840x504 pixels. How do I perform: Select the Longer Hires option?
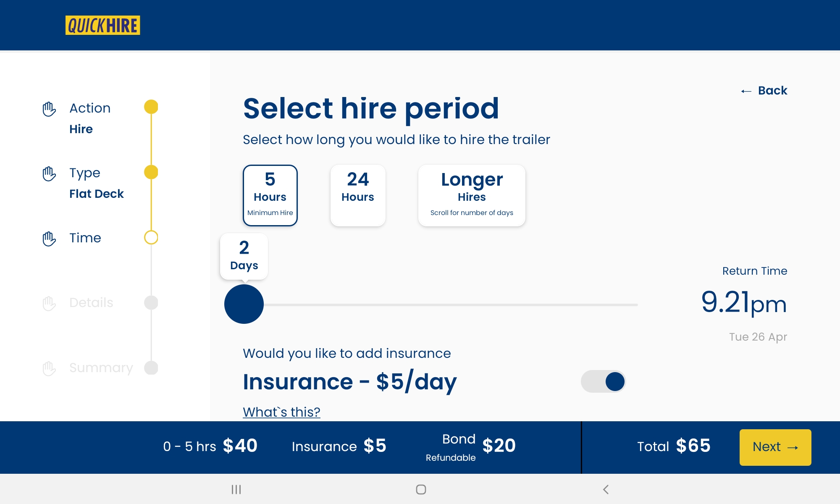coord(472,195)
